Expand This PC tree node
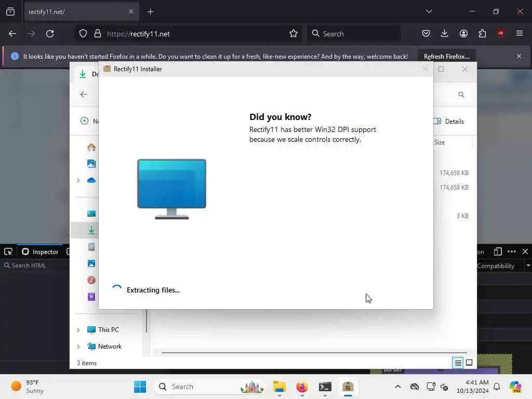Viewport: 532px width, 399px height. [x=78, y=330]
